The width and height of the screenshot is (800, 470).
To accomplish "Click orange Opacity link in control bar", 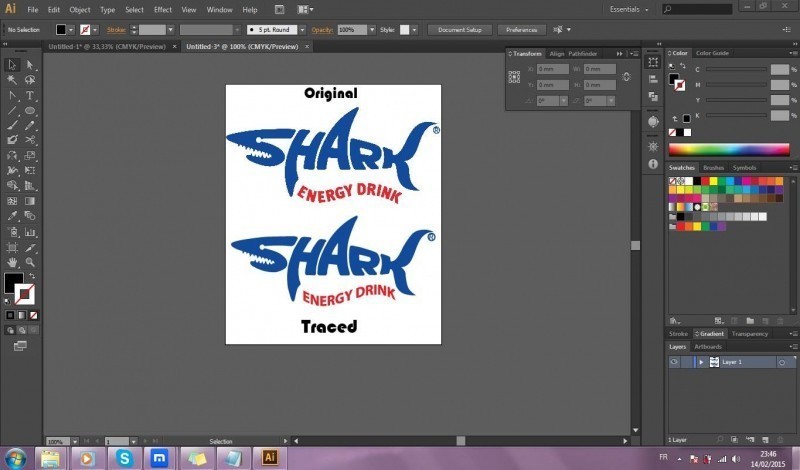I will (x=322, y=30).
